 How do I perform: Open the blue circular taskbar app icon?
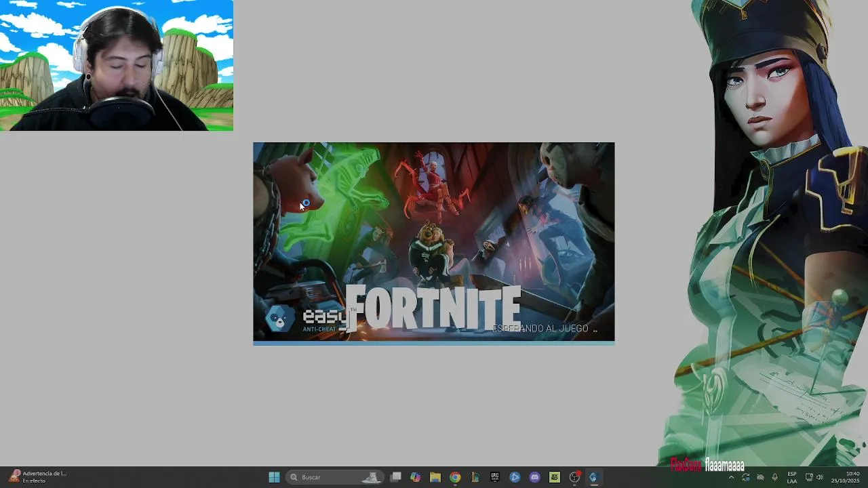click(x=515, y=477)
